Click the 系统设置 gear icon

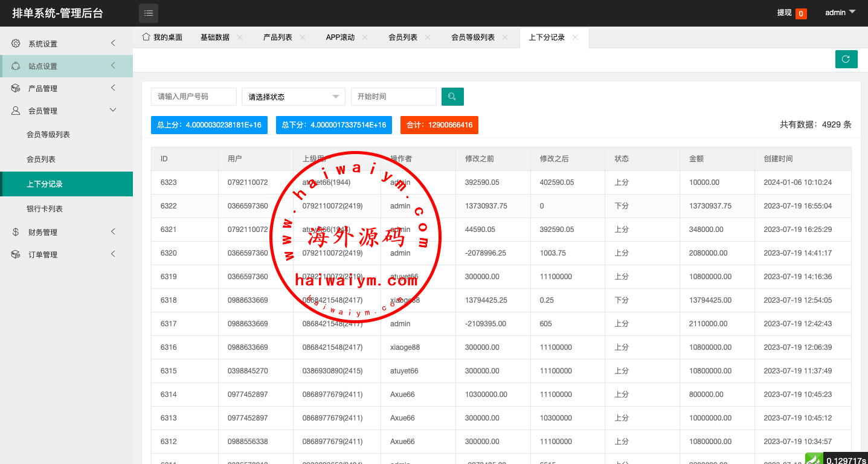[16, 43]
